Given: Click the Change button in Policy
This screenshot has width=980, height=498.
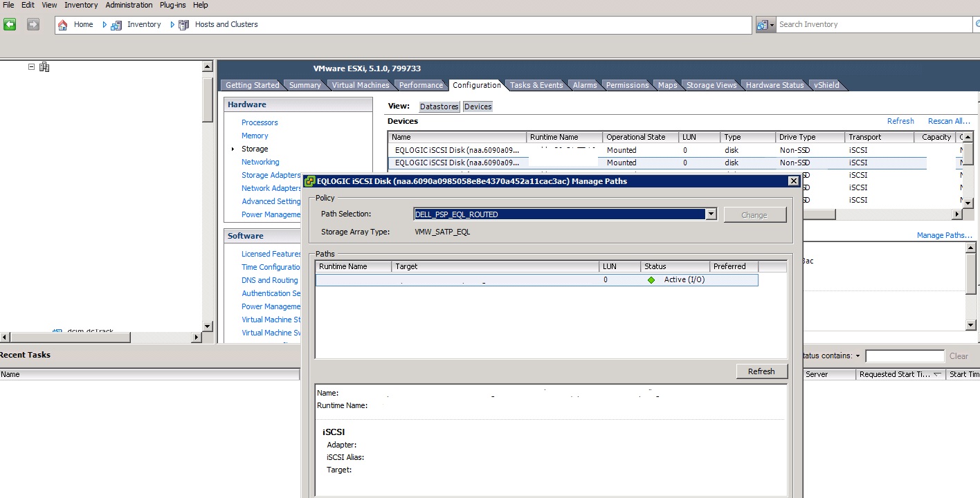Looking at the screenshot, I should point(754,215).
